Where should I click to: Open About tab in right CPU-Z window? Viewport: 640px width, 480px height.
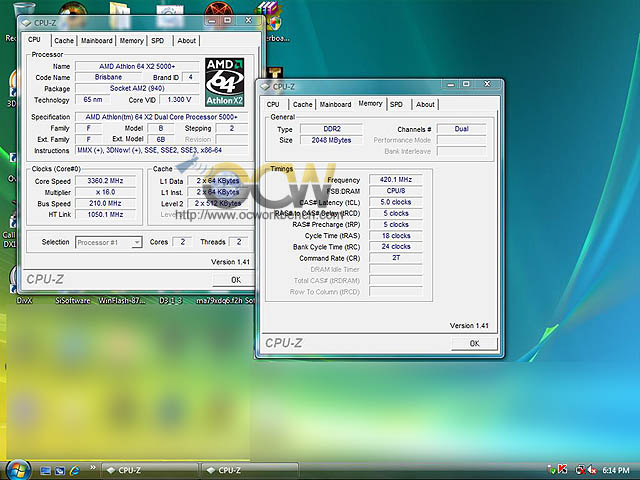coord(425,104)
